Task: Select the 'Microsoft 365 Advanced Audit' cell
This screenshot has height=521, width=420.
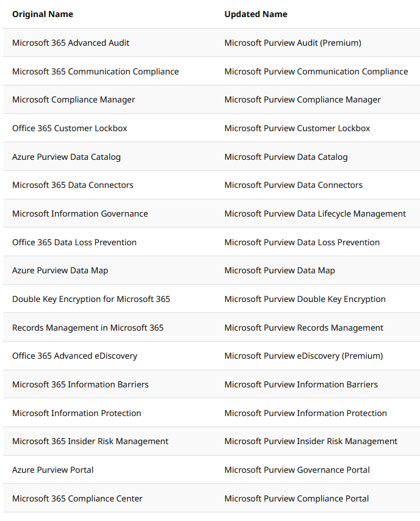Action: tap(71, 43)
